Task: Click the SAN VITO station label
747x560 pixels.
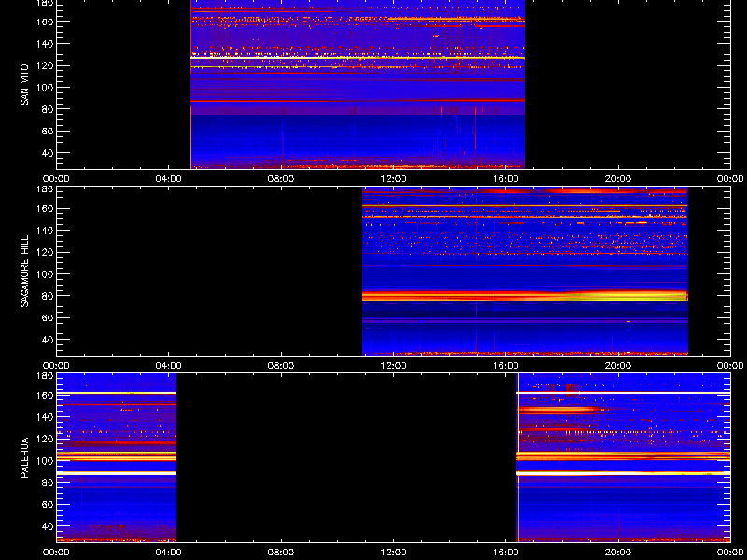Action: (x=25, y=85)
